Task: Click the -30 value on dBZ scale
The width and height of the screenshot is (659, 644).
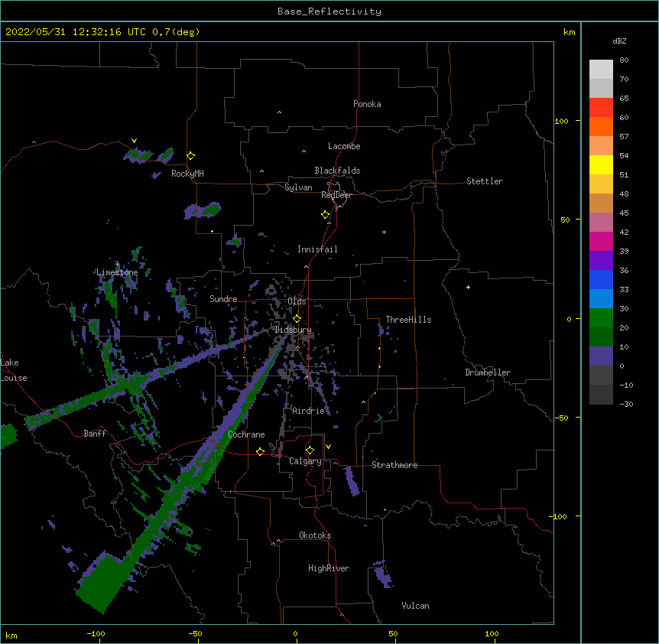Action: point(626,405)
